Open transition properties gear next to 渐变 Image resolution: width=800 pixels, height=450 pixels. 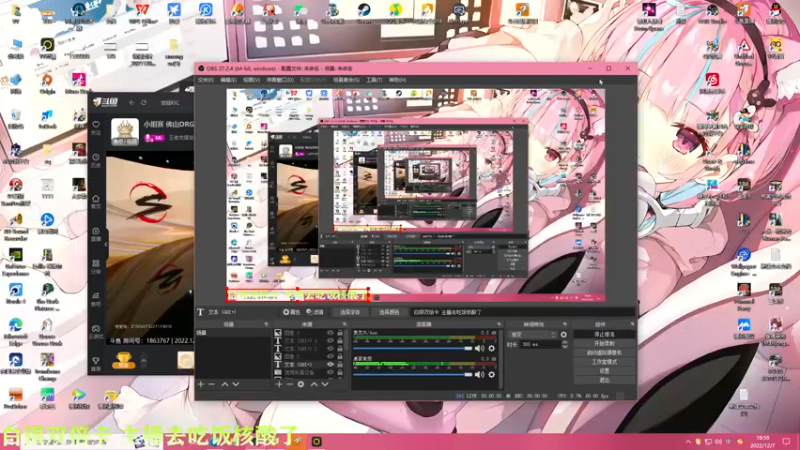pos(564,335)
